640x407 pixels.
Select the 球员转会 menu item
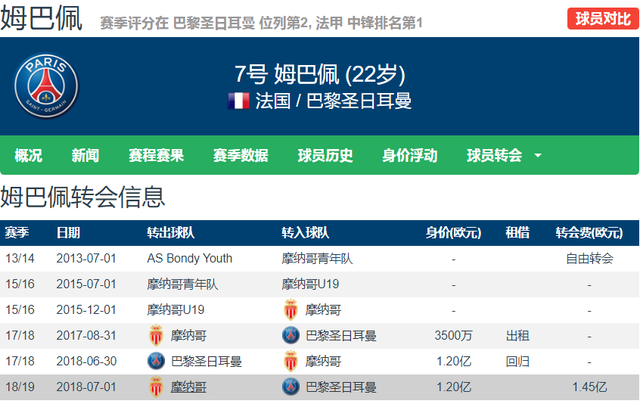pos(494,156)
